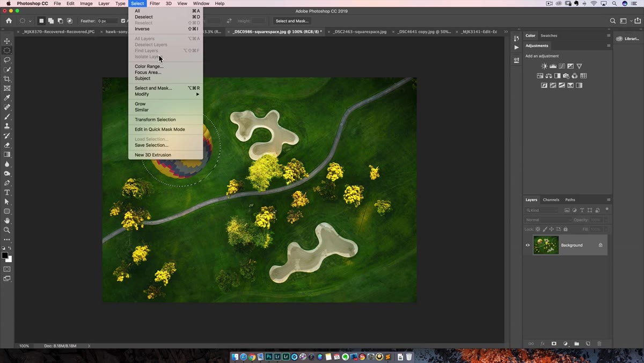Toggle lock all padlock in Layers
Viewport: 644px width, 363px height.
565,229
